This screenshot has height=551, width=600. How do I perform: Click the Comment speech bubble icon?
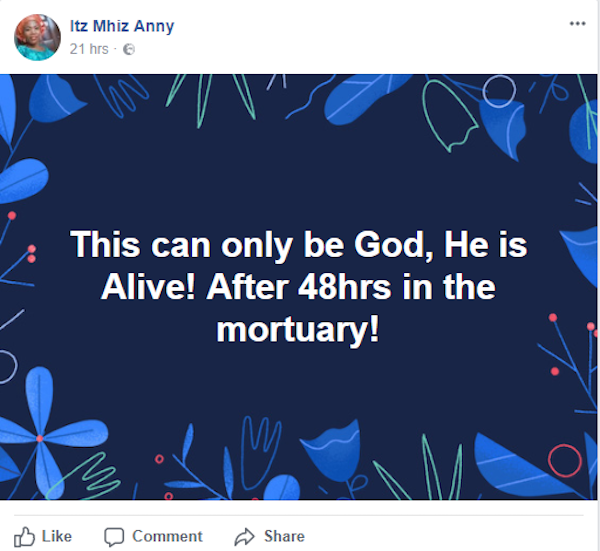tap(115, 536)
